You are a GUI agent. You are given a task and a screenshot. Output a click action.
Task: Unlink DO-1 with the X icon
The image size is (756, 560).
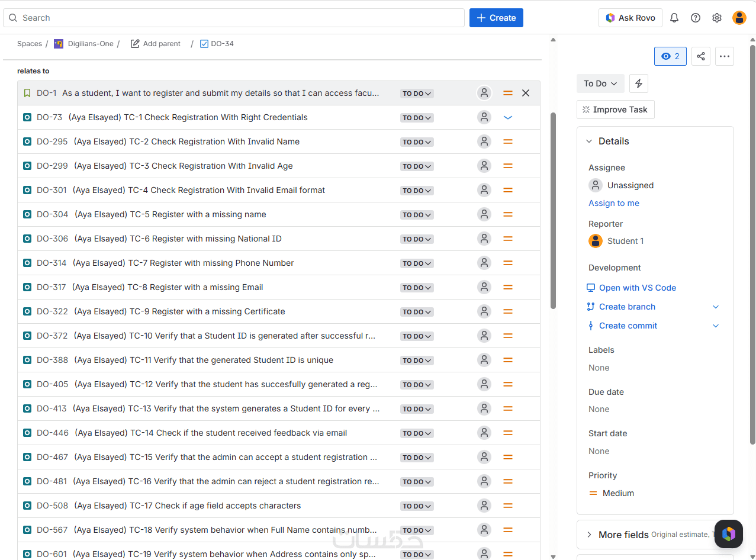[526, 93]
